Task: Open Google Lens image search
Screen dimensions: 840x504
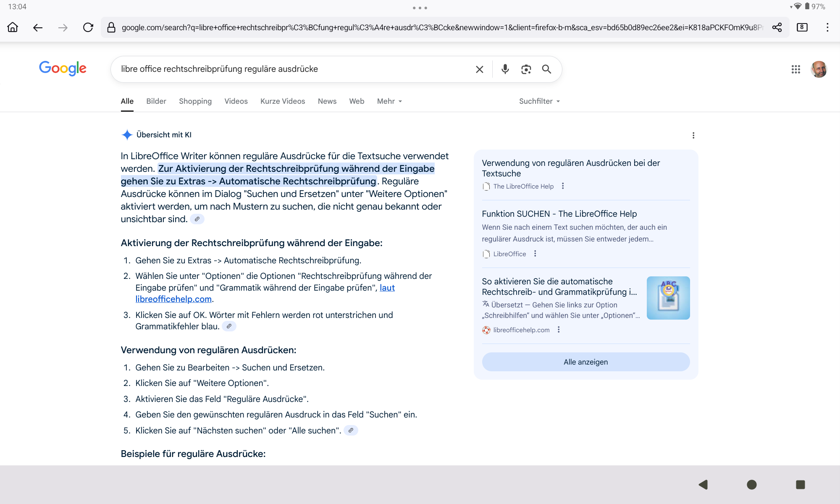Action: (526, 69)
